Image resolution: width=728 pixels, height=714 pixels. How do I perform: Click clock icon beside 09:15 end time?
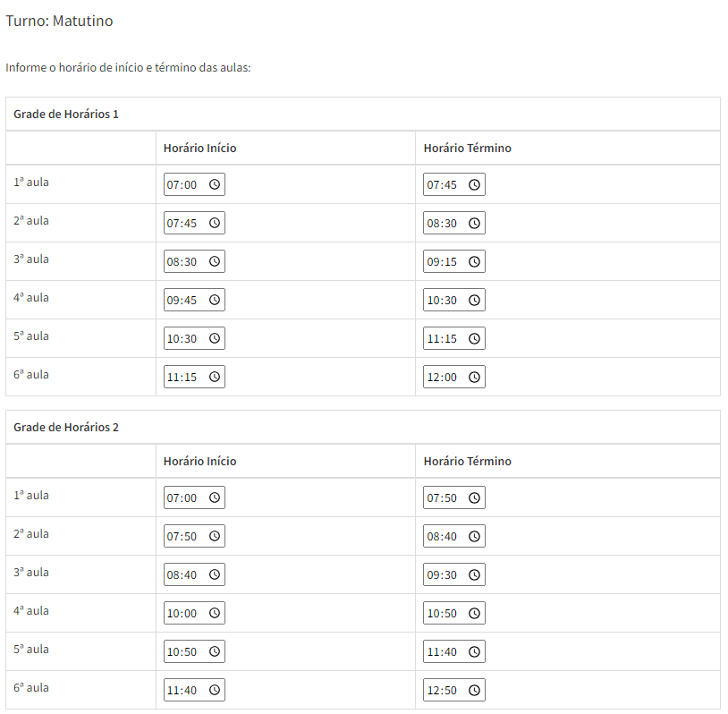[474, 261]
